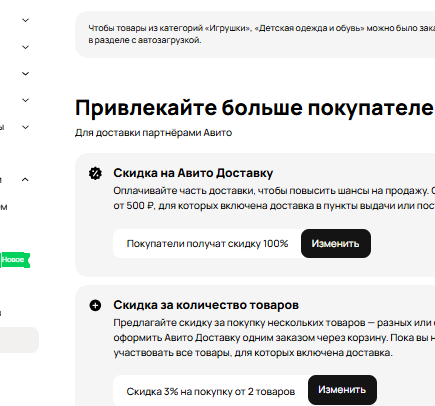Click Изменить next to Скидка 3% на покупку
This screenshot has width=435, height=406.
tap(342, 390)
